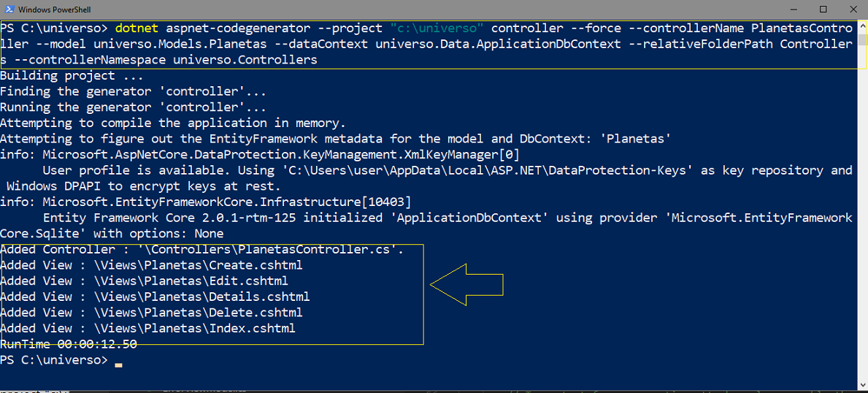The height and width of the screenshot is (393, 868).
Task: Close the Windows PowerShell window
Action: [849, 9]
